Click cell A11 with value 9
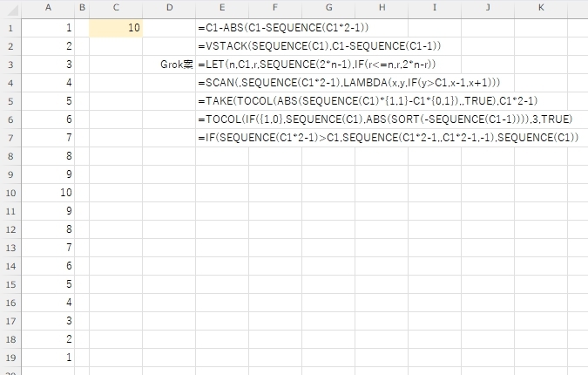 click(48, 211)
